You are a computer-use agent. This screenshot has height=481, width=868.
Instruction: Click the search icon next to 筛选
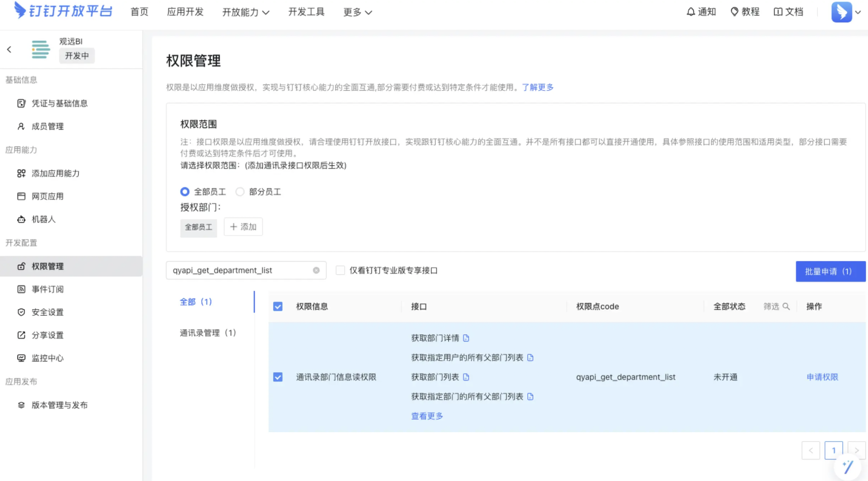coord(786,307)
